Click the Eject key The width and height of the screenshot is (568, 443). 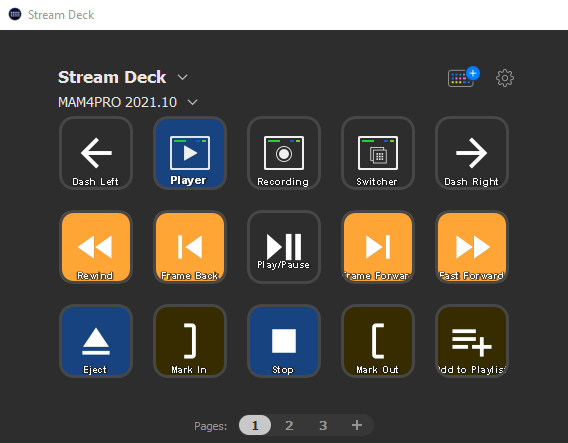(x=96, y=341)
